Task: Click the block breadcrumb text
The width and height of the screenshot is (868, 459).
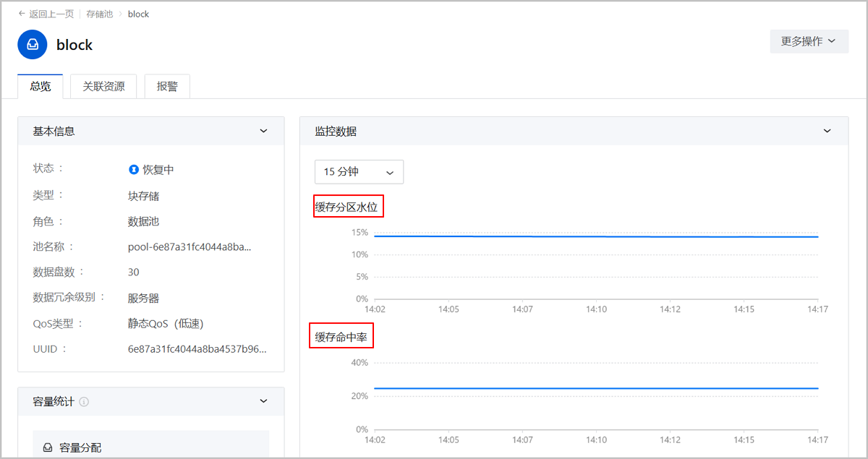Action: [138, 14]
